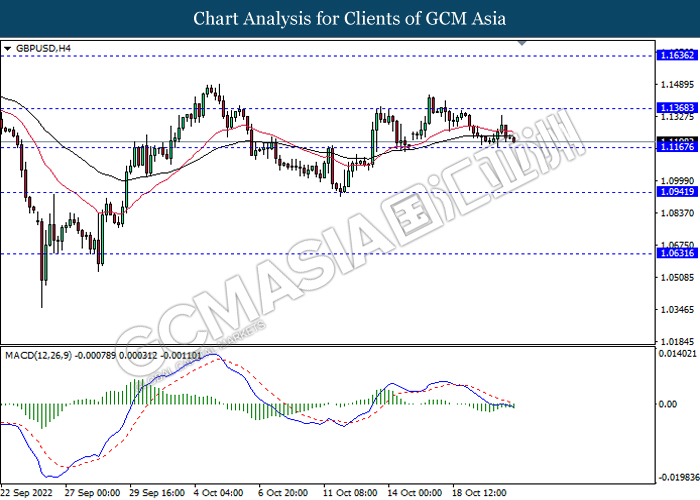Click the GBPUSD,H4 chart title
Screen dimensions: 700x500
click(43, 48)
